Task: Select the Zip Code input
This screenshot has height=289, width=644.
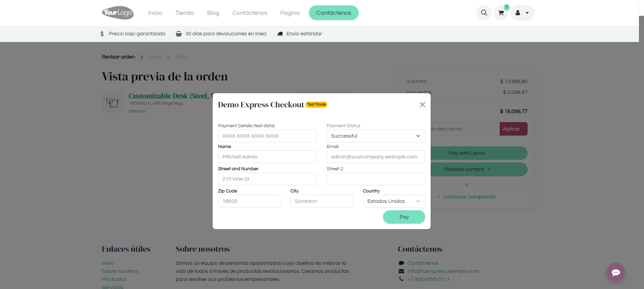Action: (x=249, y=201)
